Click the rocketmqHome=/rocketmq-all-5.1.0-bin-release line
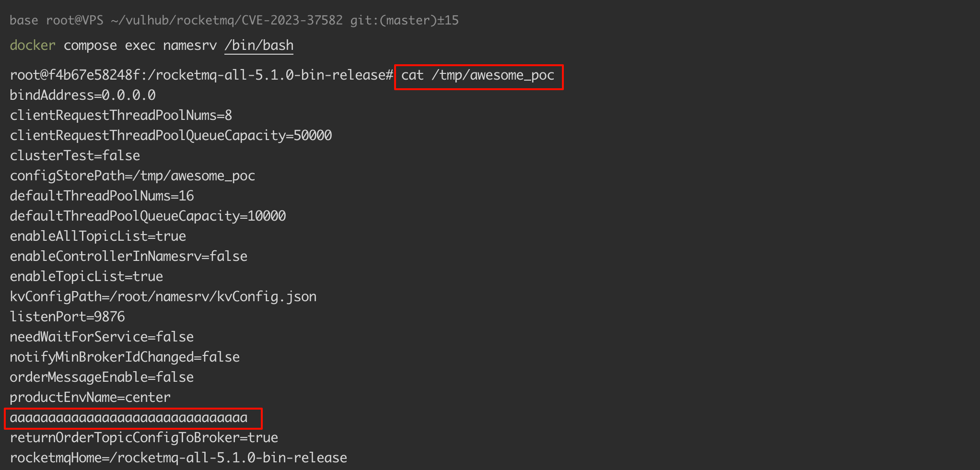 pyautogui.click(x=178, y=458)
